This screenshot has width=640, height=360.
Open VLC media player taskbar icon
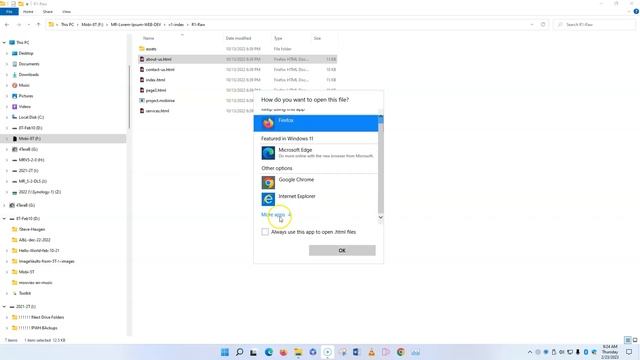tap(371, 352)
